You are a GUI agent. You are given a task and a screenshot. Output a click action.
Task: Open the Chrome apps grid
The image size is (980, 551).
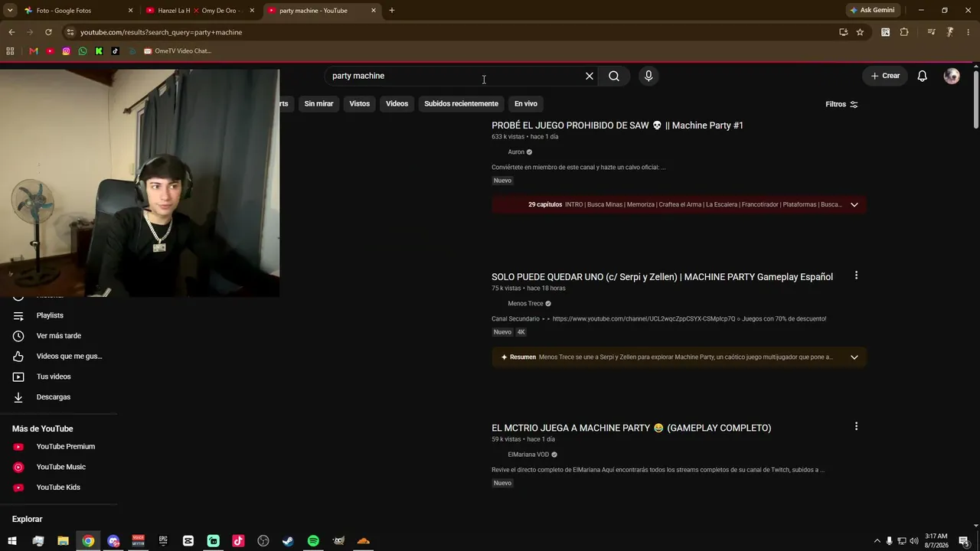(10, 51)
